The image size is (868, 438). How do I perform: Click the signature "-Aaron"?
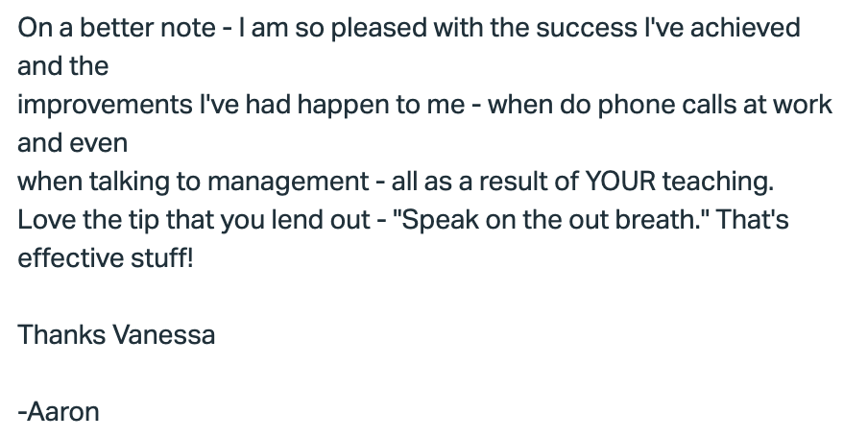(x=59, y=412)
